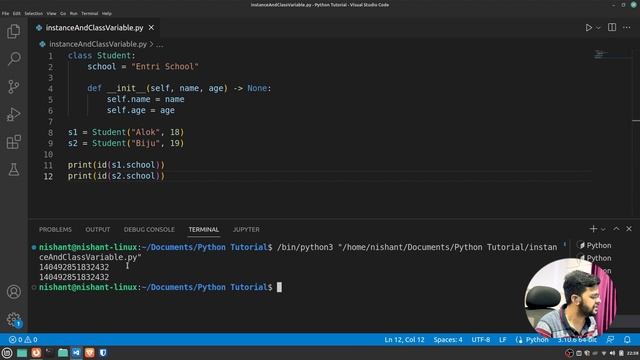
Task: Open the File menu
Action: (5, 13)
